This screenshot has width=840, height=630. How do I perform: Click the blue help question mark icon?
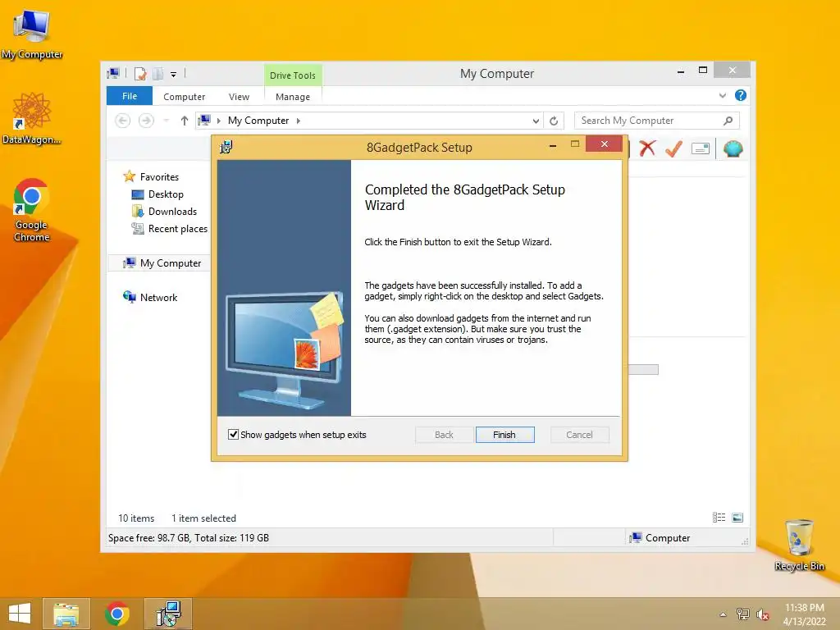pyautogui.click(x=741, y=95)
